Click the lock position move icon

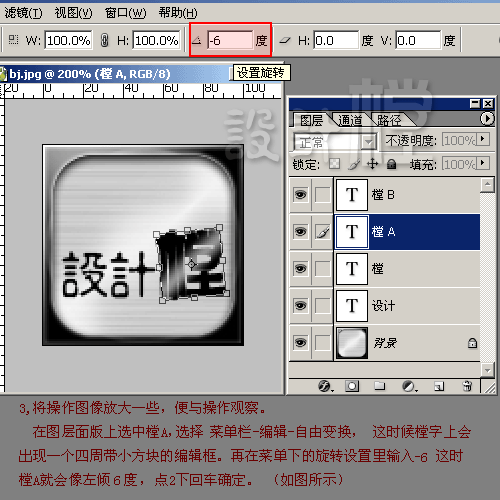pos(372,164)
